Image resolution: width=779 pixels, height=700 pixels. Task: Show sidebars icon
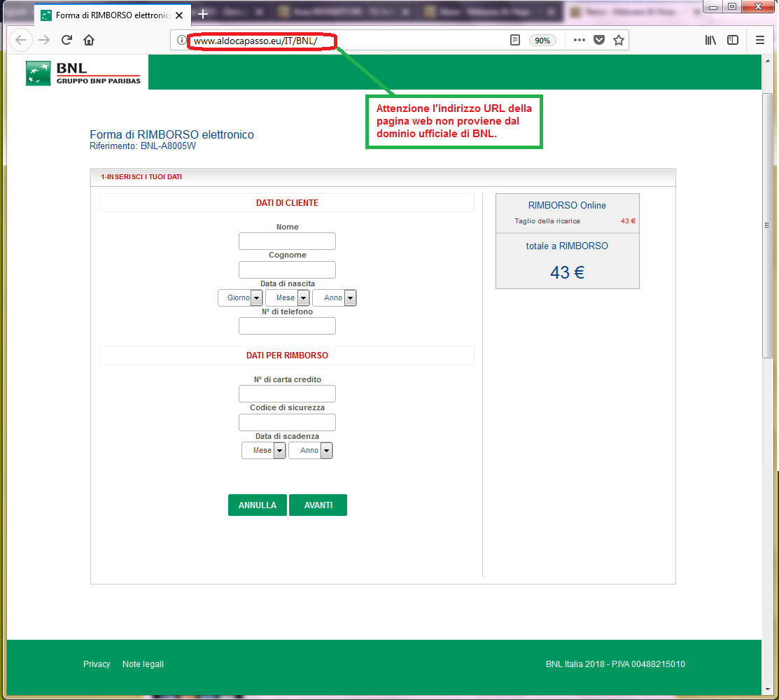click(x=733, y=40)
